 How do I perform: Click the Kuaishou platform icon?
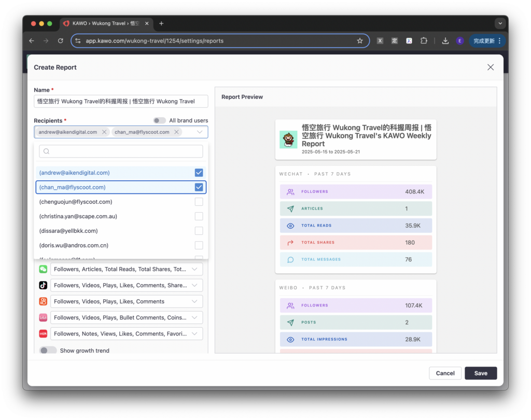point(43,301)
